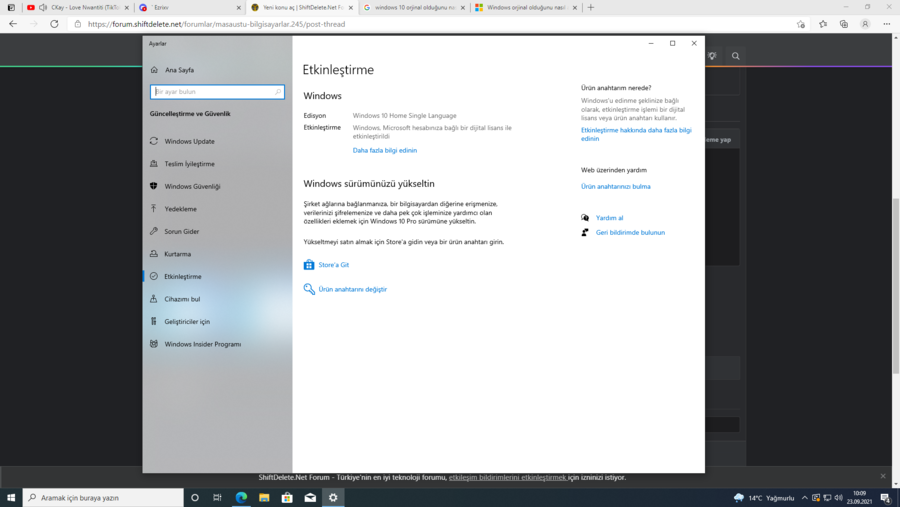Click the forum search magnifier icon
This screenshot has height=507, width=900.
click(735, 56)
